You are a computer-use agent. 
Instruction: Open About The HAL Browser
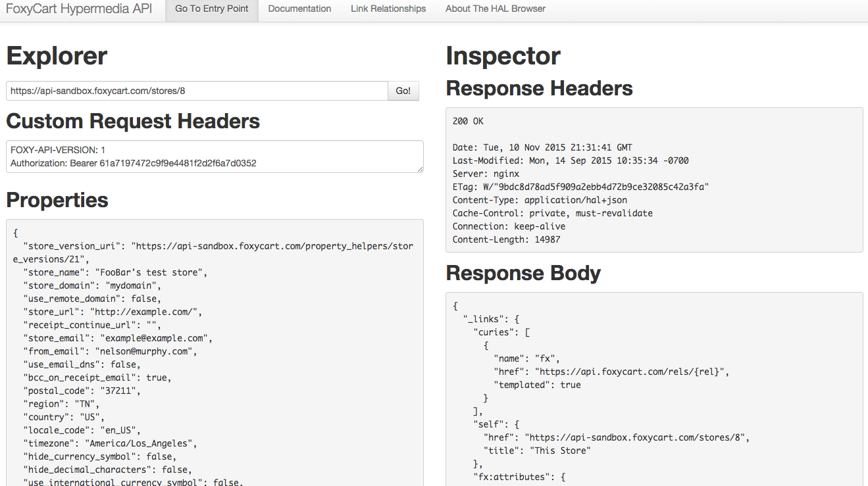point(495,9)
